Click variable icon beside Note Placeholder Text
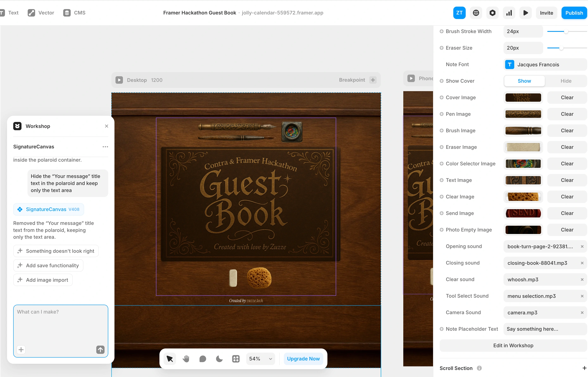The height and width of the screenshot is (377, 588). pyautogui.click(x=442, y=329)
